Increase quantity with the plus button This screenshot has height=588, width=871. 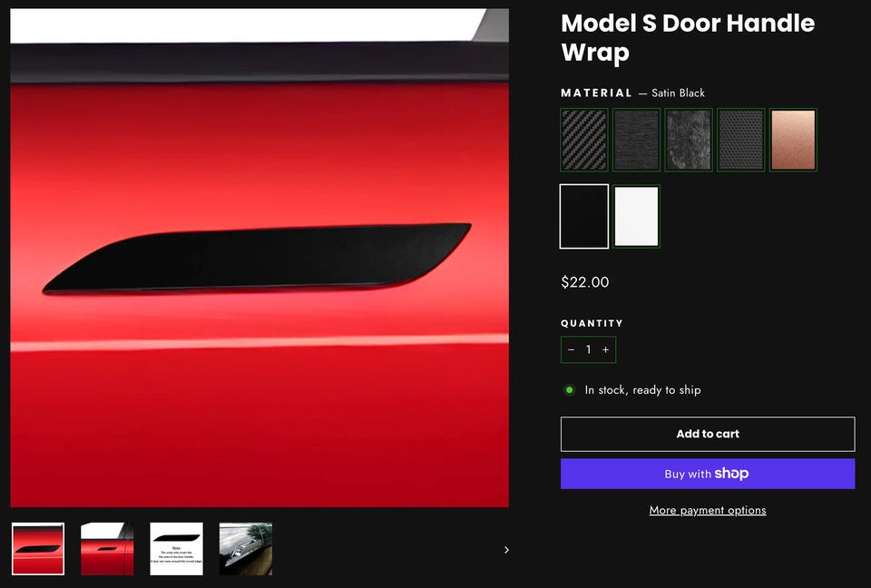pos(605,349)
